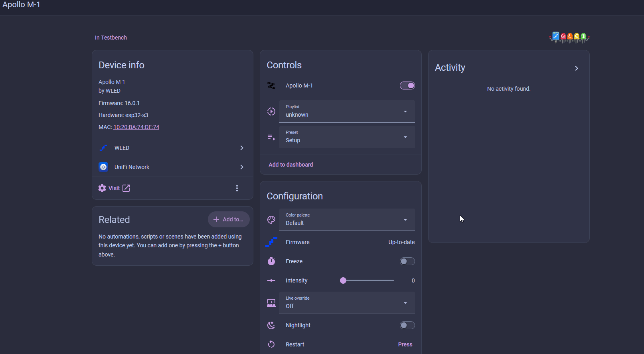This screenshot has width=644, height=354.
Task: Open the UniFi Network row chevron
Action: tap(242, 167)
